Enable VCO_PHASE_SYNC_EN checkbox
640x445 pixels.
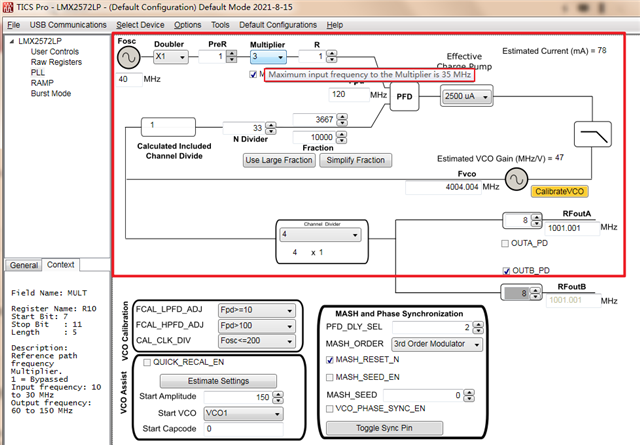coord(330,409)
